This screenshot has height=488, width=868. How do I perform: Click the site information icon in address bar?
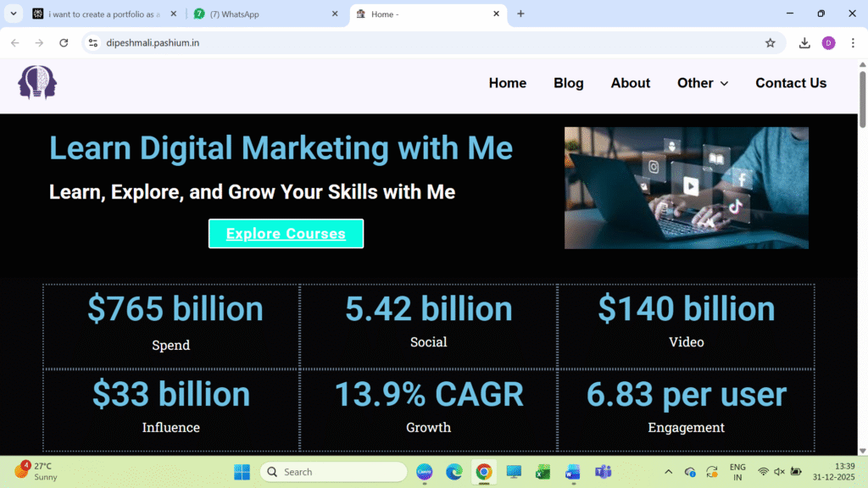(x=93, y=42)
